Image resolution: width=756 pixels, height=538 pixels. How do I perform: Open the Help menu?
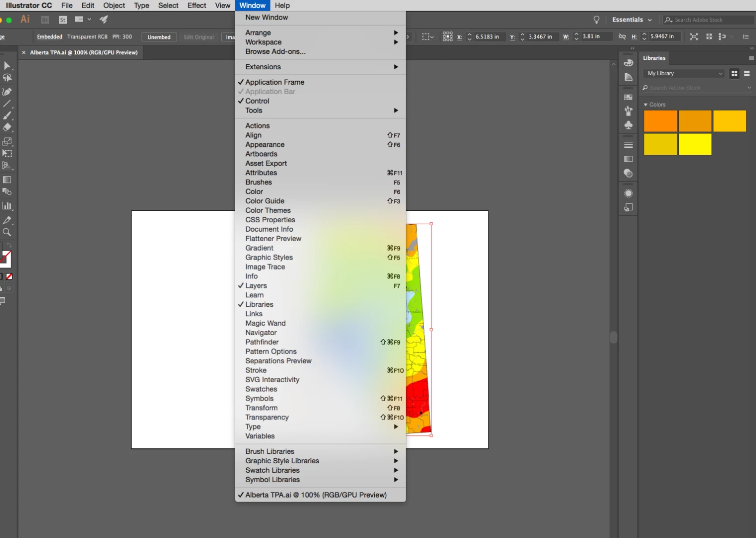point(282,5)
